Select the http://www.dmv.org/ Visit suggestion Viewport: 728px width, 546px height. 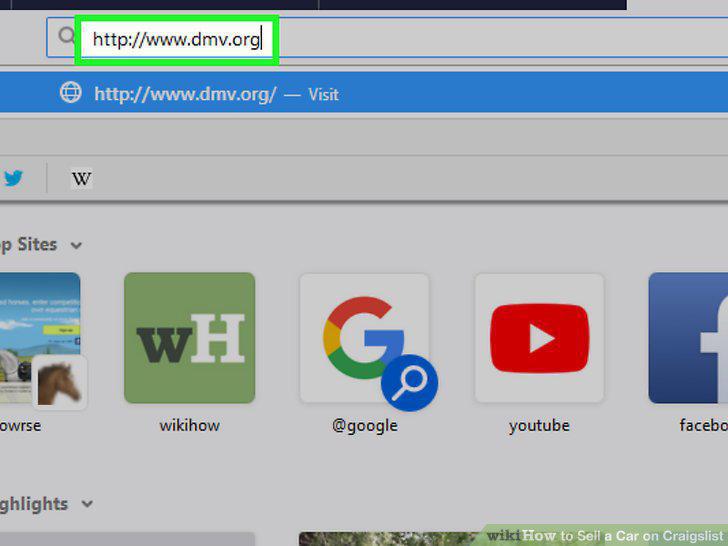click(364, 92)
